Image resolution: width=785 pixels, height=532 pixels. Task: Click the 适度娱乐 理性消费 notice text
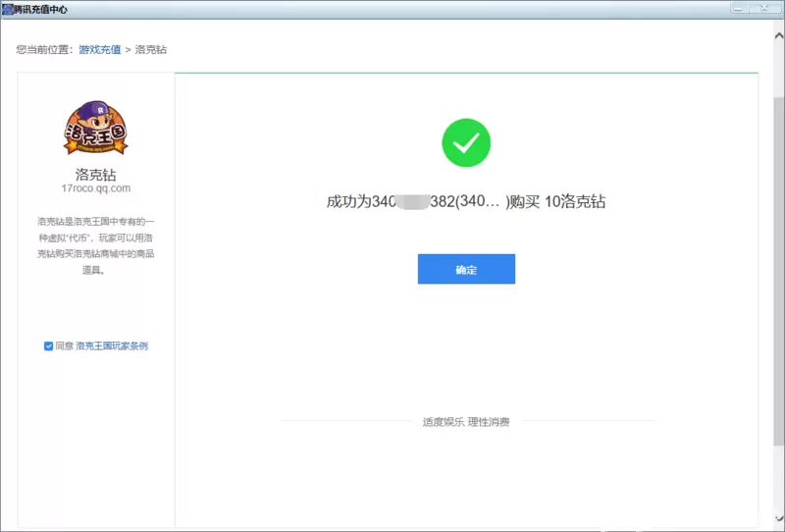(466, 422)
